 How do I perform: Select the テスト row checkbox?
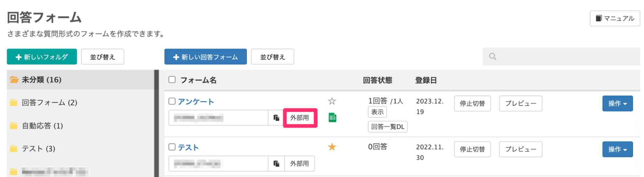pos(172,147)
